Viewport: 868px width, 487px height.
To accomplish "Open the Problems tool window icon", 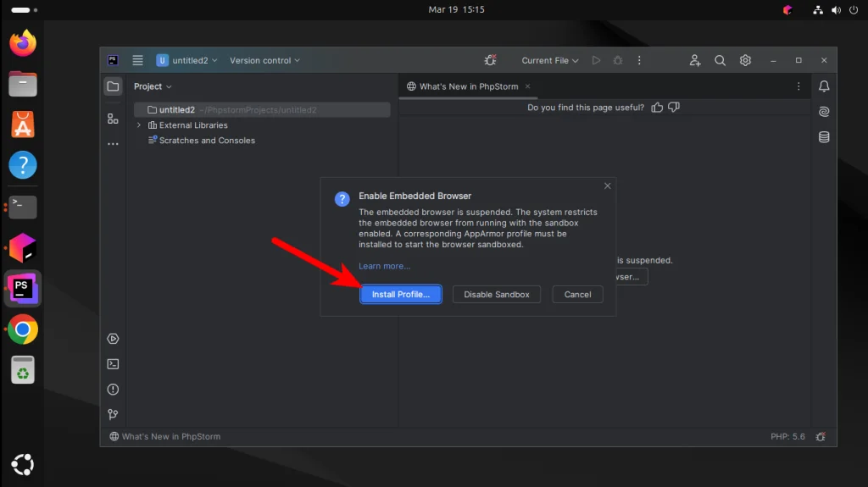I will (113, 390).
